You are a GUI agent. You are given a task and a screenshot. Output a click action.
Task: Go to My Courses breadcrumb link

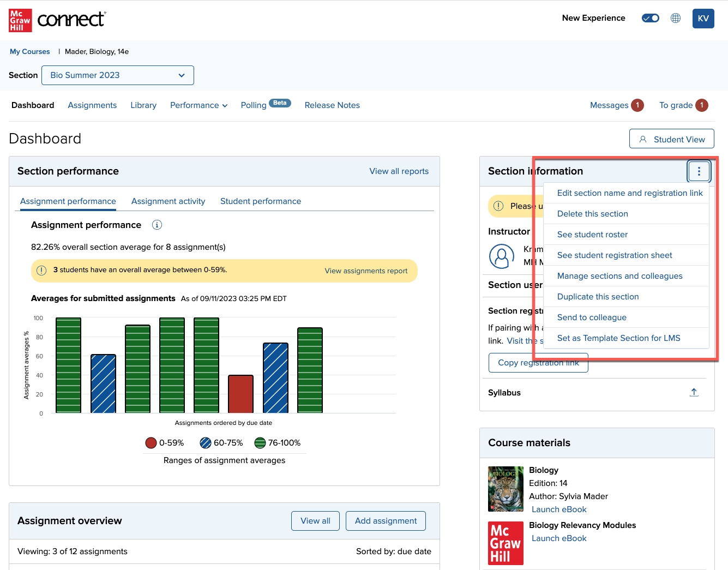[30, 51]
